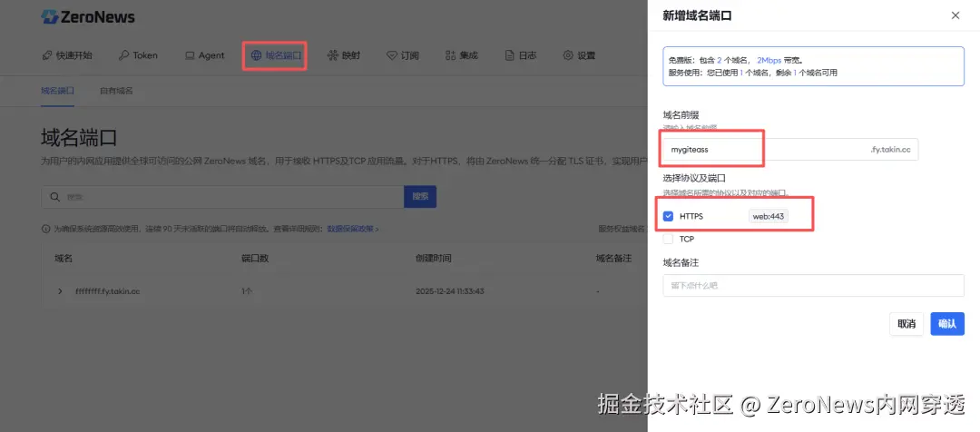
Task: Open the 订阅 subscription page
Action: [x=403, y=55]
